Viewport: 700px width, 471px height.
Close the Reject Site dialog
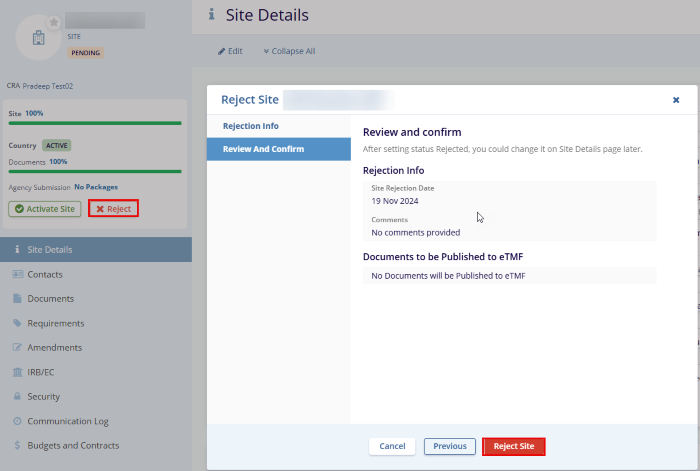[676, 100]
